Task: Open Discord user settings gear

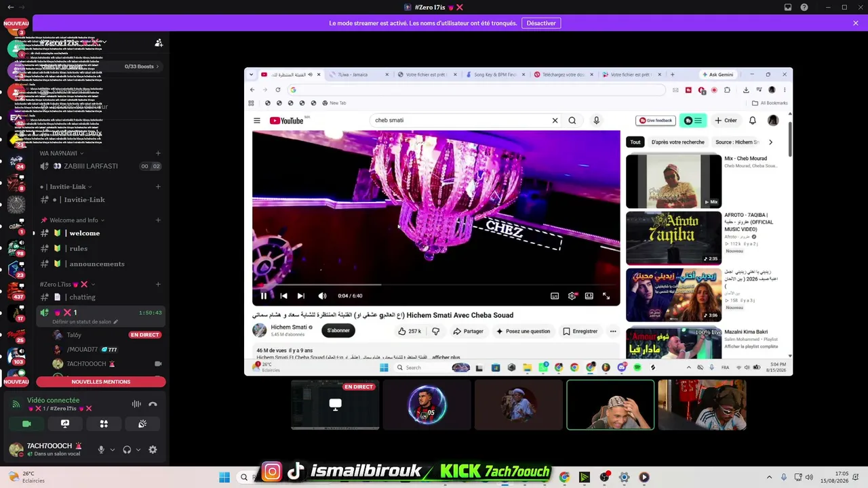Action: [153, 449]
